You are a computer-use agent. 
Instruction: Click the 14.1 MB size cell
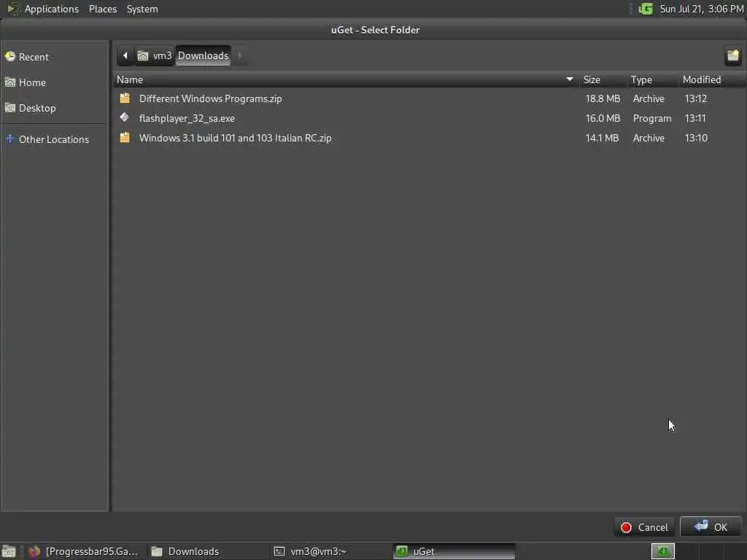click(602, 138)
